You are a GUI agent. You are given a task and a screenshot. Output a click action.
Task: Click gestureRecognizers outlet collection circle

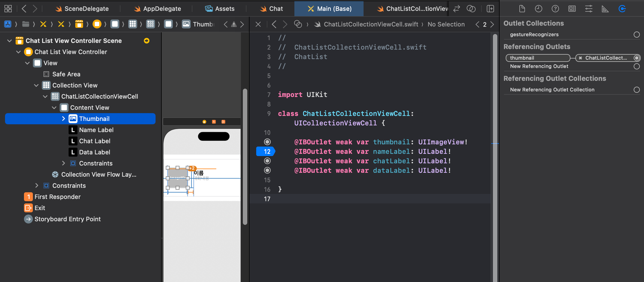click(x=637, y=35)
